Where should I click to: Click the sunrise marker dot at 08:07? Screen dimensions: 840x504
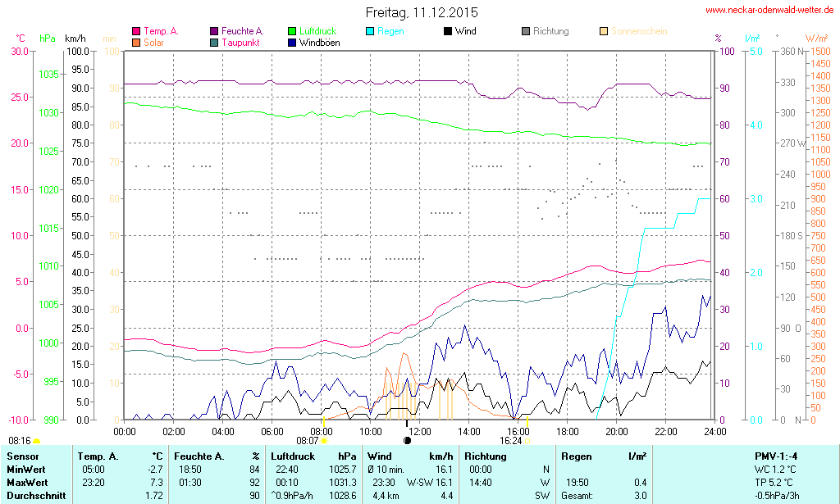pyautogui.click(x=324, y=441)
